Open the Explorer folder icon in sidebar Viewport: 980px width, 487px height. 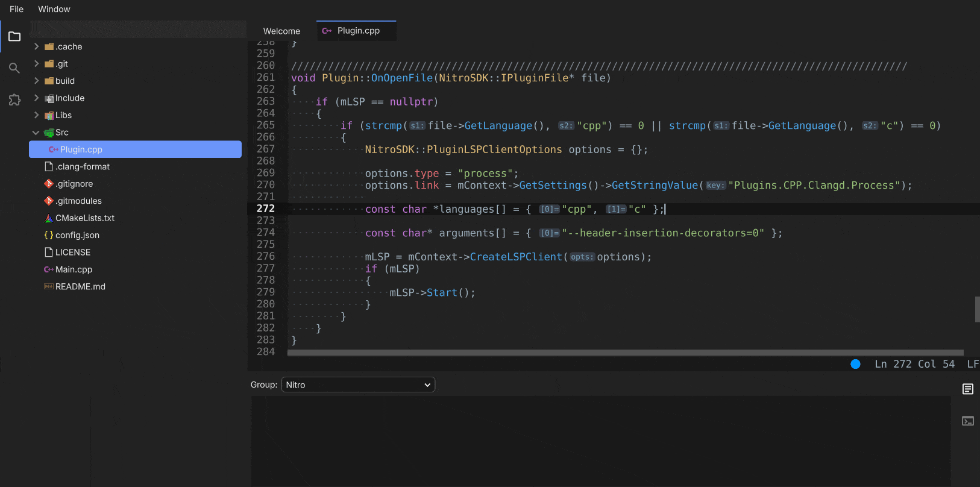click(14, 37)
